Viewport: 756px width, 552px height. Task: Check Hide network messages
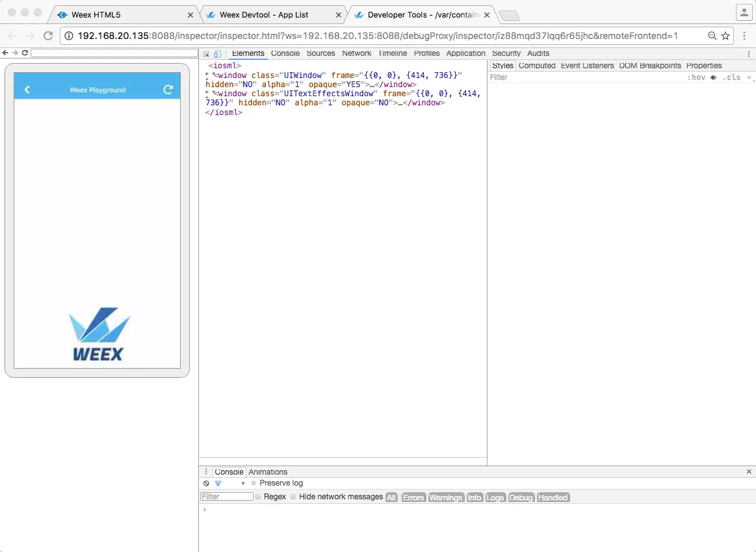point(293,497)
